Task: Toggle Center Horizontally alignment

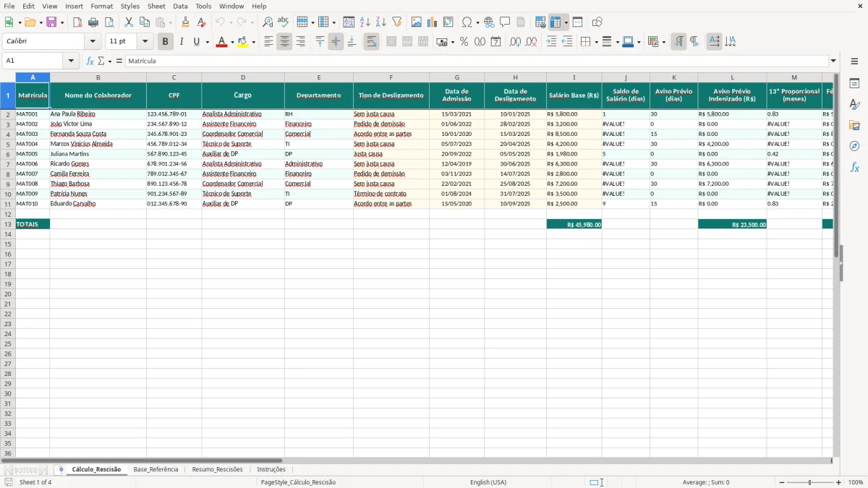Action: 284,42
